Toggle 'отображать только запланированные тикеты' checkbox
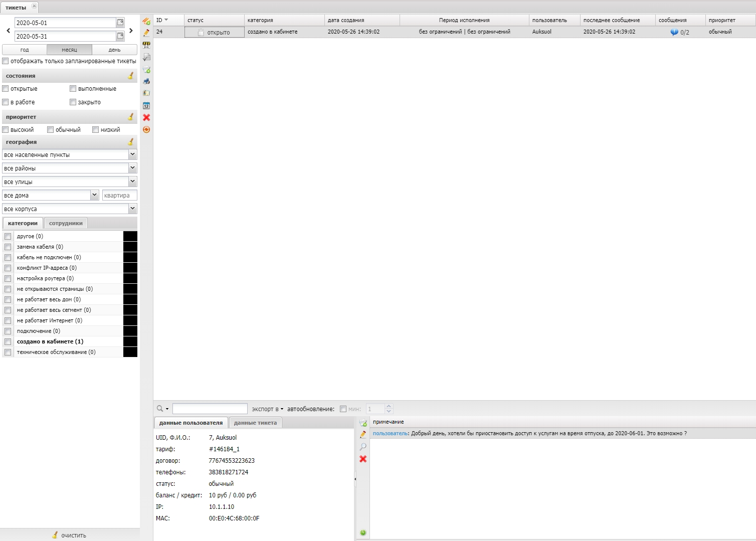Image resolution: width=756 pixels, height=541 pixels. point(6,61)
